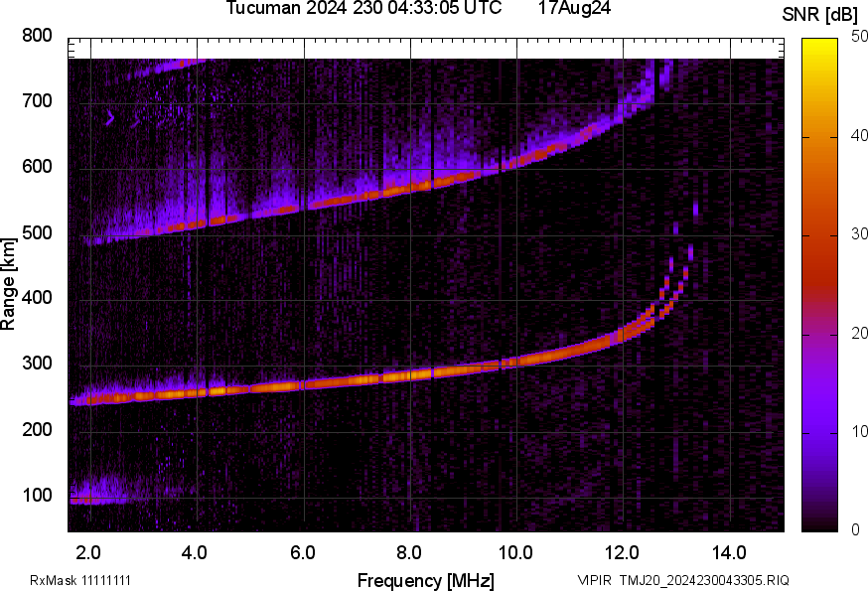The height and width of the screenshot is (591, 868).
Task: Click the frequency tick label '14.0'
Action: [x=729, y=552]
